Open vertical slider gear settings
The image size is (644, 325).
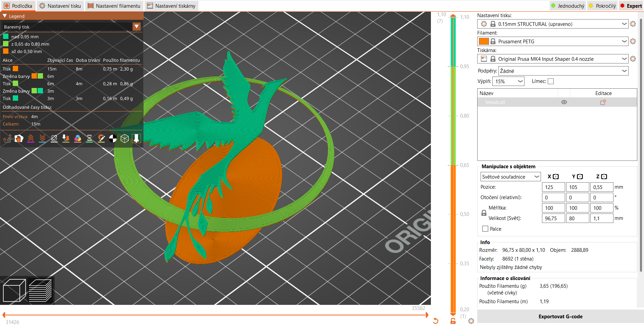(471, 321)
